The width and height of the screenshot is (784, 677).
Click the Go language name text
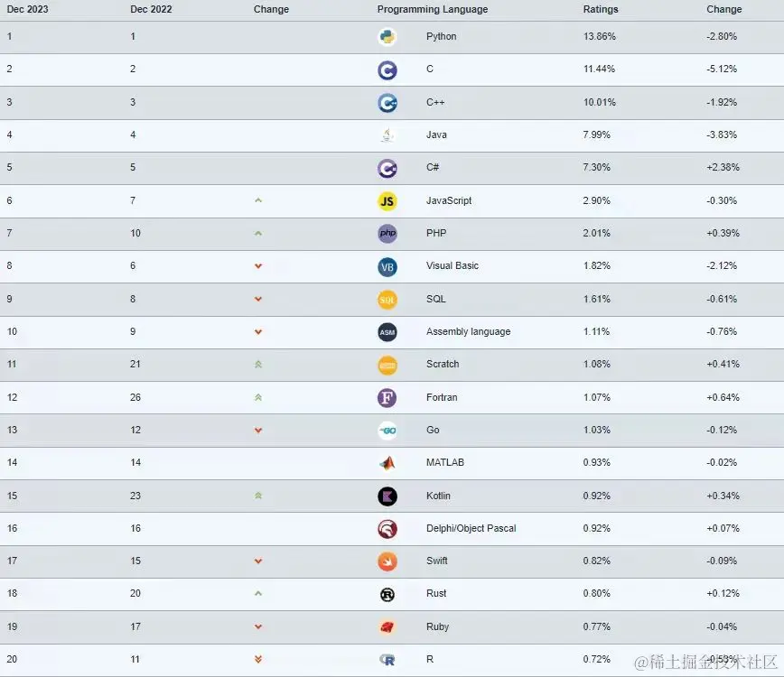(x=433, y=430)
